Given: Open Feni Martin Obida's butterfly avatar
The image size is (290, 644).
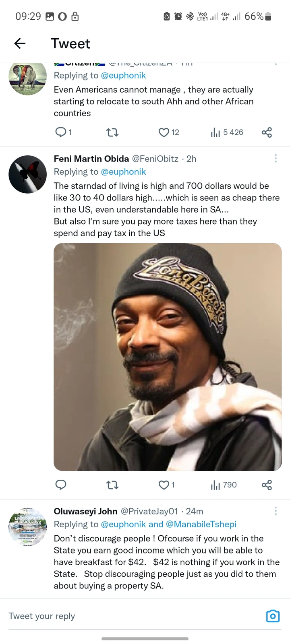Looking at the screenshot, I should (x=27, y=174).
